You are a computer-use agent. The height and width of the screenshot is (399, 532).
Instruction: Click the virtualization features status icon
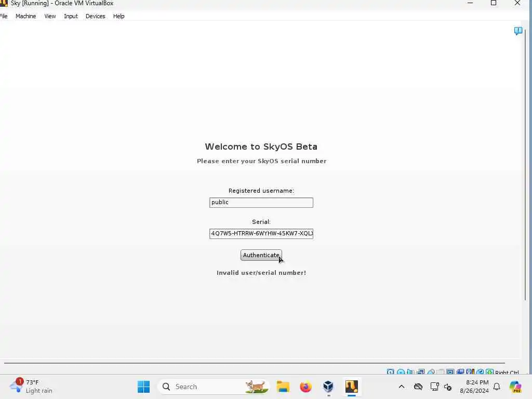point(470,372)
